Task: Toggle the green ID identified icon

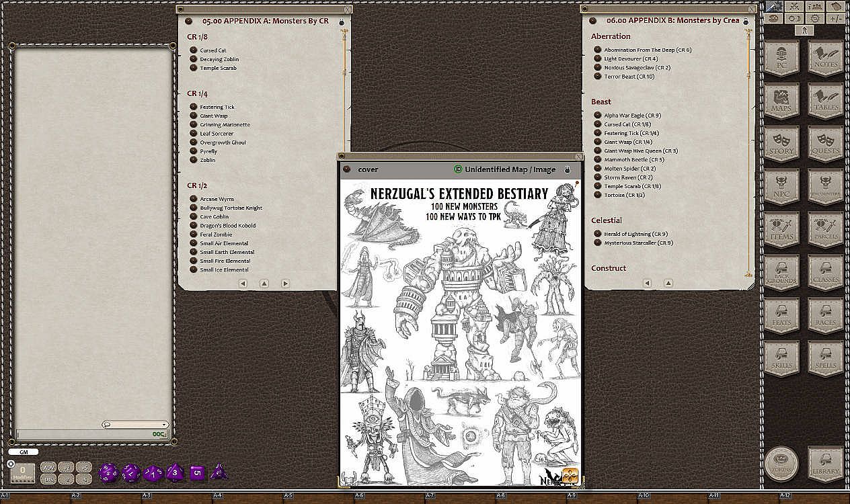Action: (x=458, y=170)
